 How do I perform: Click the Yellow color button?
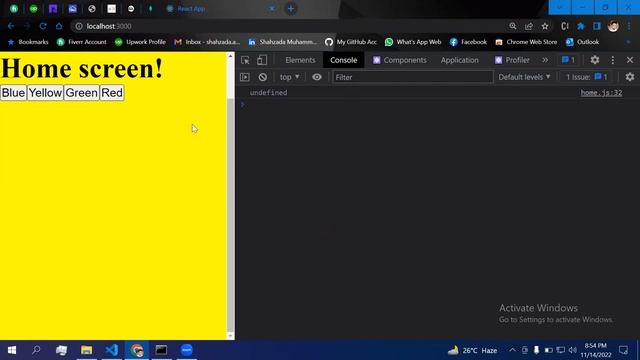[x=45, y=93]
